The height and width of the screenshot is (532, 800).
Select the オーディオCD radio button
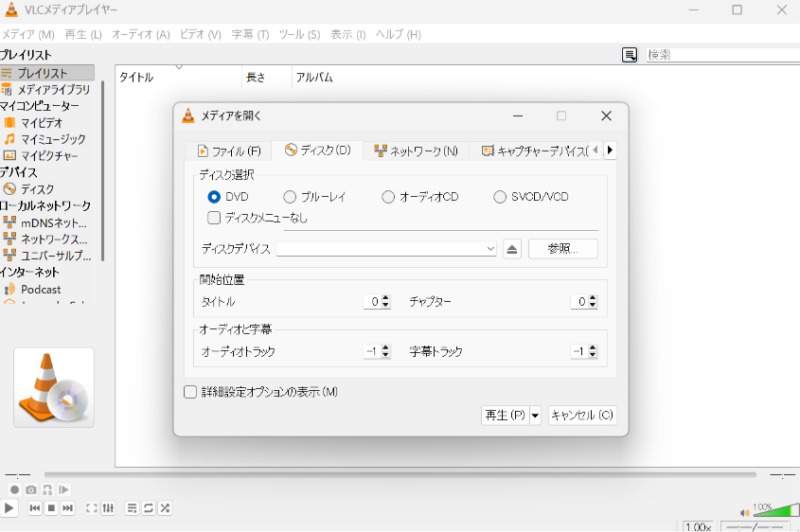click(388, 196)
